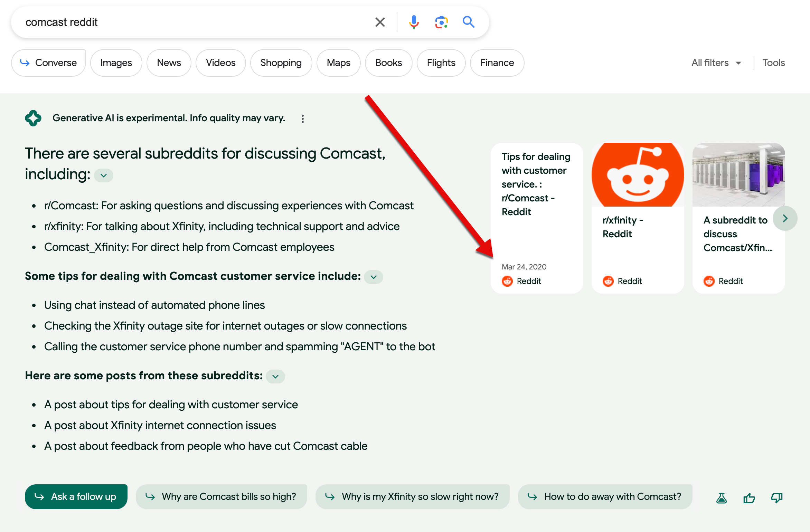Click into the search input field
The image size is (810, 532).
pos(194,22)
